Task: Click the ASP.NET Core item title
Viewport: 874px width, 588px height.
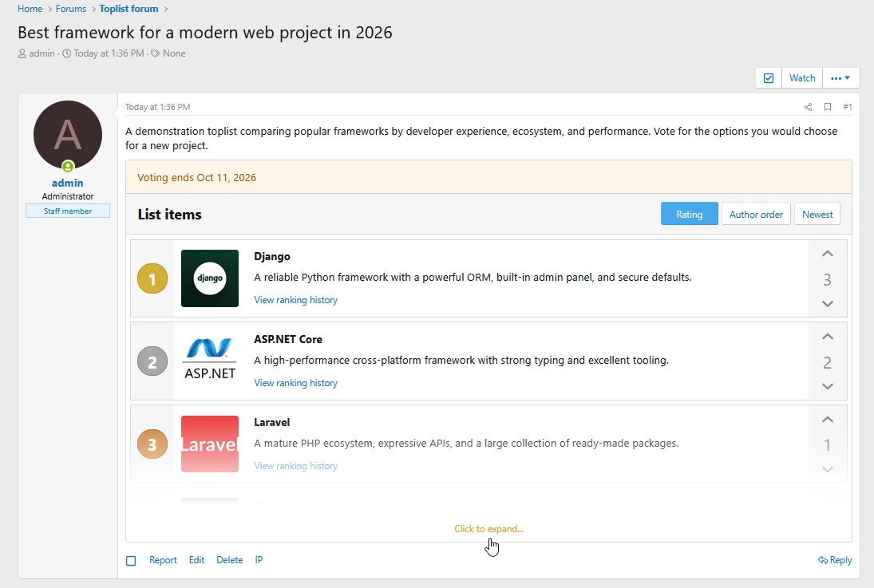Action: pos(288,339)
